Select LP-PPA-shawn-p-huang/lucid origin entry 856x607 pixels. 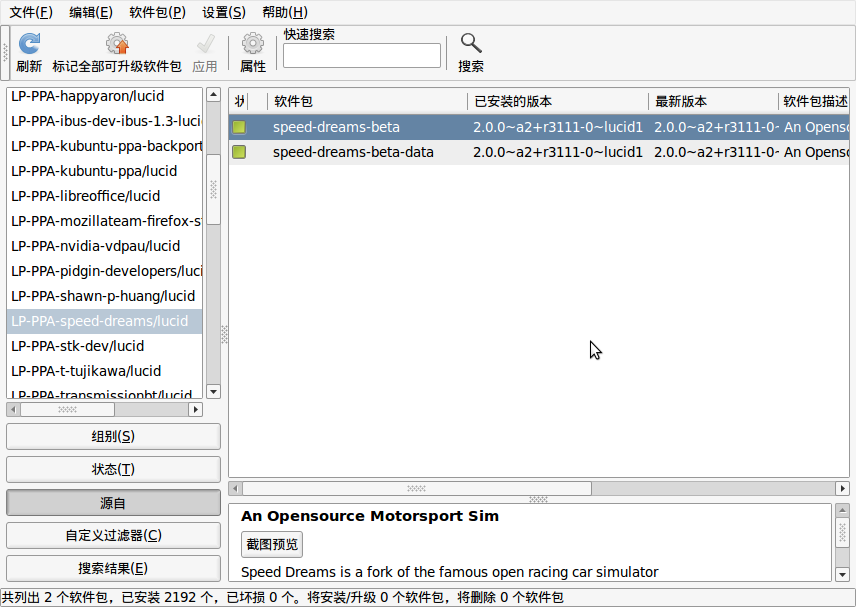click(103, 296)
